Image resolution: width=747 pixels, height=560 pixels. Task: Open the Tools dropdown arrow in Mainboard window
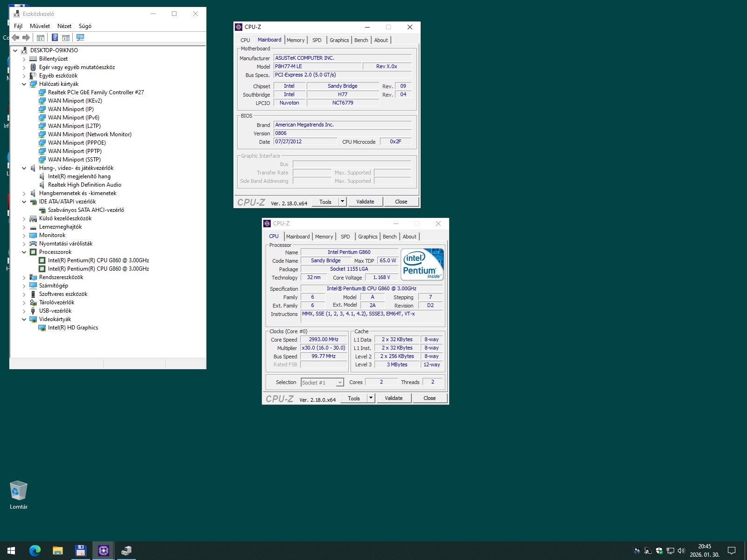click(342, 202)
